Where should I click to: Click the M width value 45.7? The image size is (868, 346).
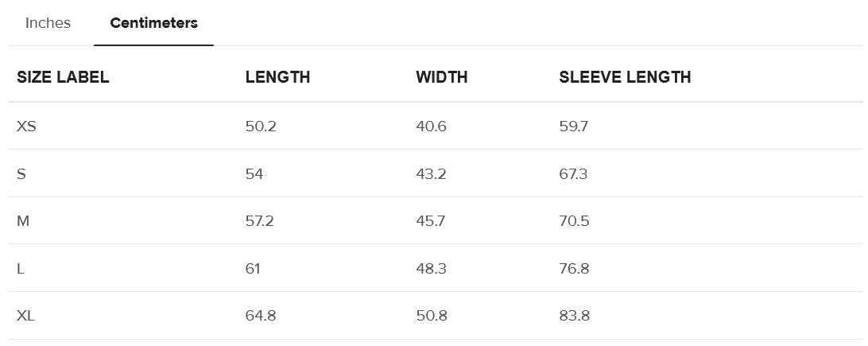(430, 220)
